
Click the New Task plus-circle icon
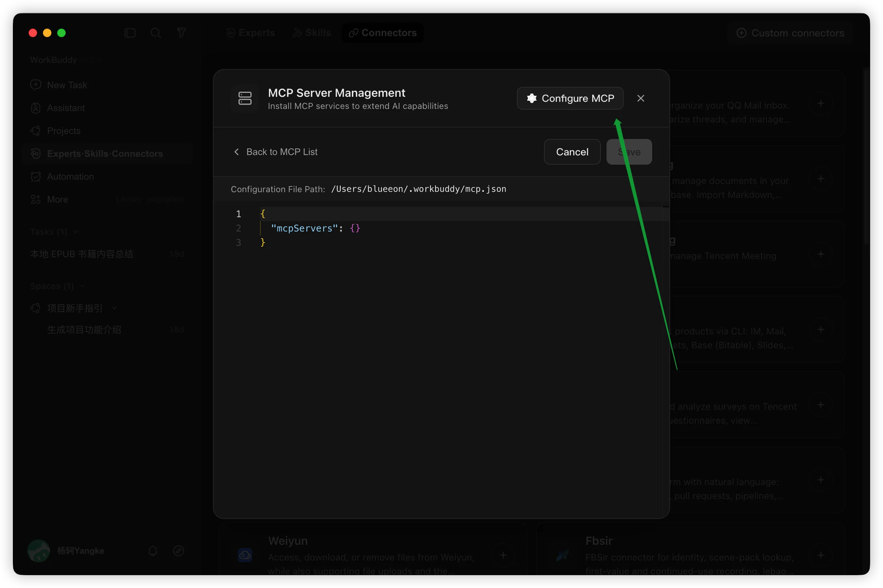click(36, 85)
